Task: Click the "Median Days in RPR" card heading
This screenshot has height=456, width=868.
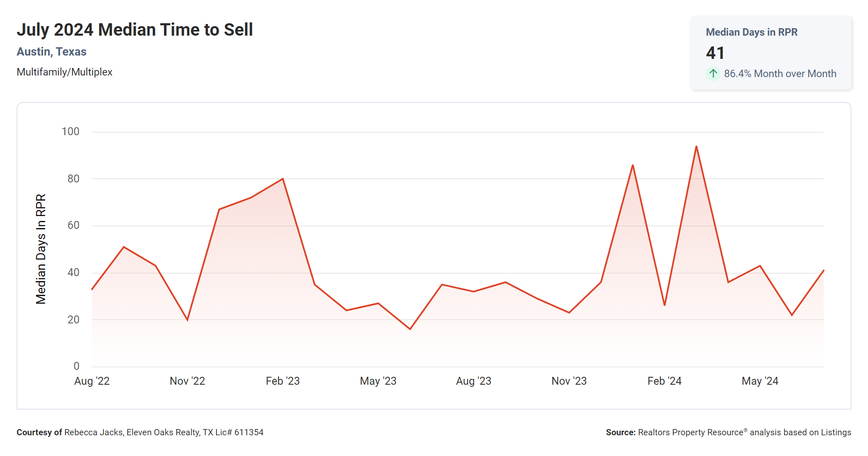Action: tap(751, 32)
